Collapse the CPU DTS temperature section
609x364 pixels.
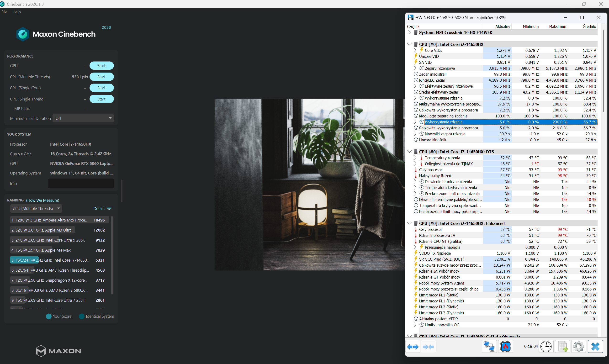409,152
